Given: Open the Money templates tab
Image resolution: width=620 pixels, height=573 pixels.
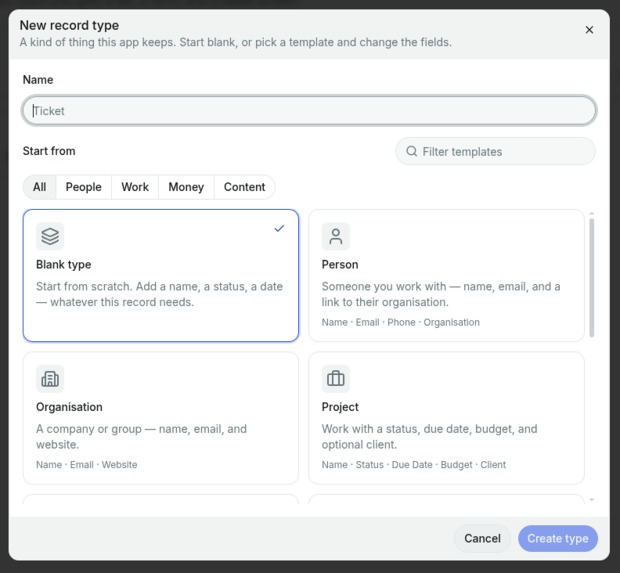Looking at the screenshot, I should 186,187.
